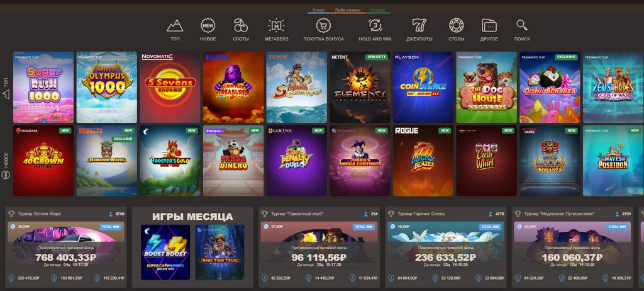Viewport: 644px width, 291px height.
Task: Launch The Dog House Megaways game
Action: pyautogui.click(x=487, y=88)
